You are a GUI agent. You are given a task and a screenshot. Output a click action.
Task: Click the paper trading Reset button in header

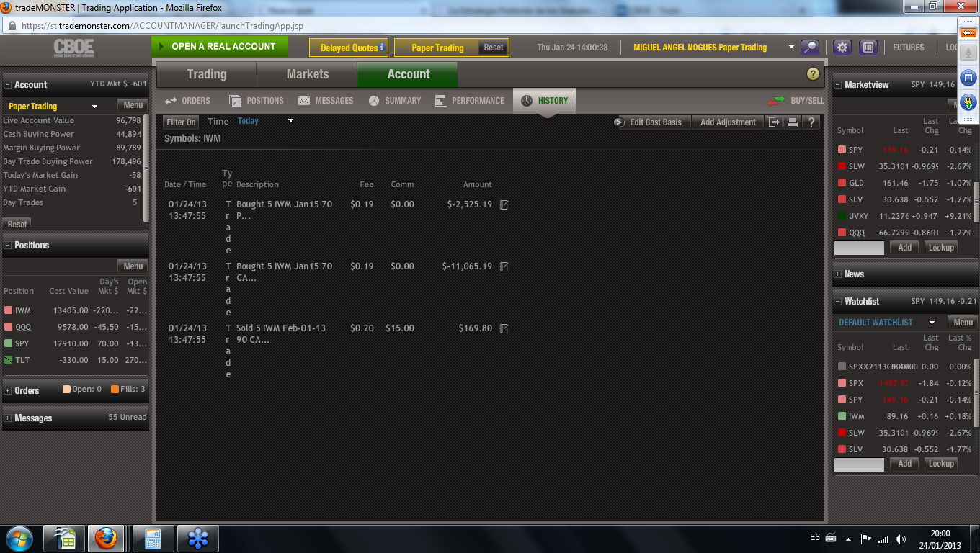(494, 48)
